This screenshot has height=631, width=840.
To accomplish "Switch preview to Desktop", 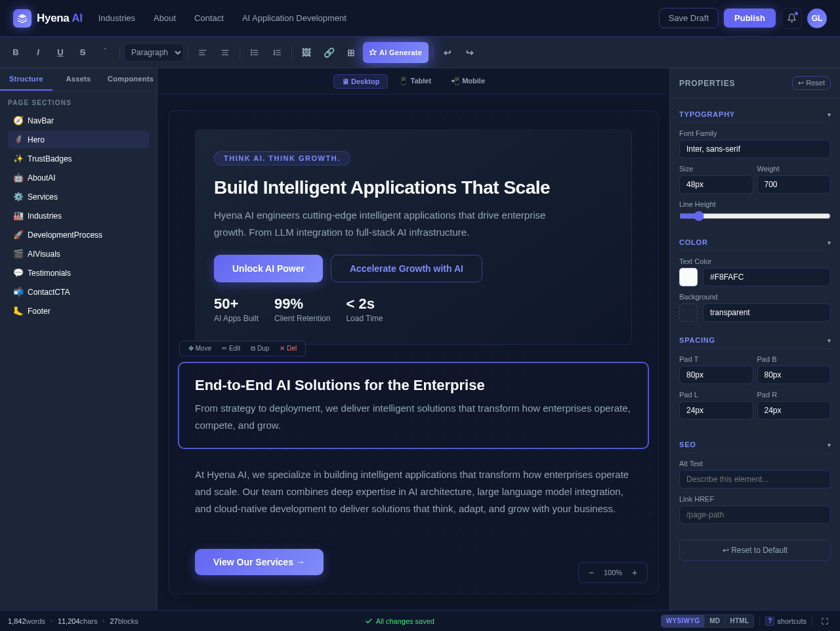I will pyautogui.click(x=360, y=81).
